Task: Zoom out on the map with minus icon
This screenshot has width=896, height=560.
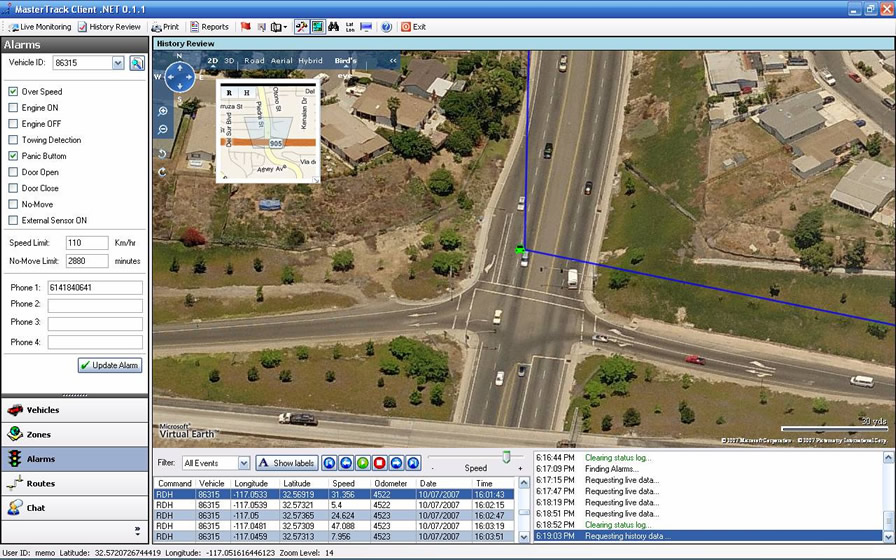Action: [163, 130]
